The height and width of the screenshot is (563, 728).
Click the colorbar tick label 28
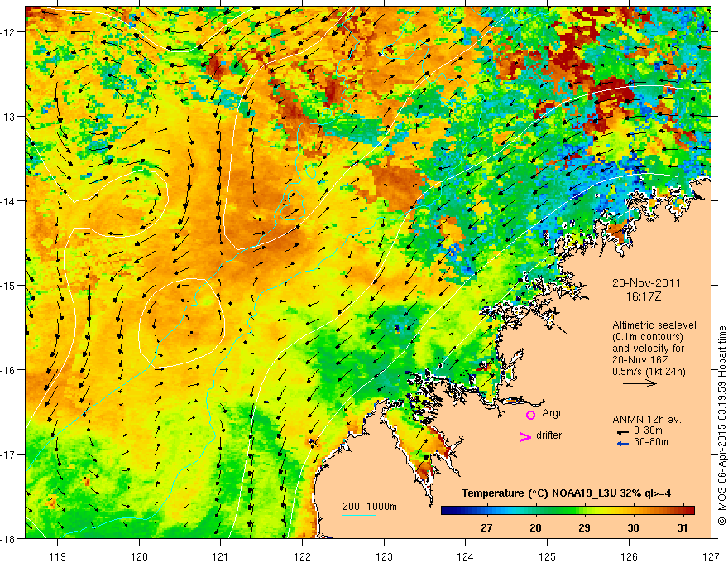535,527
